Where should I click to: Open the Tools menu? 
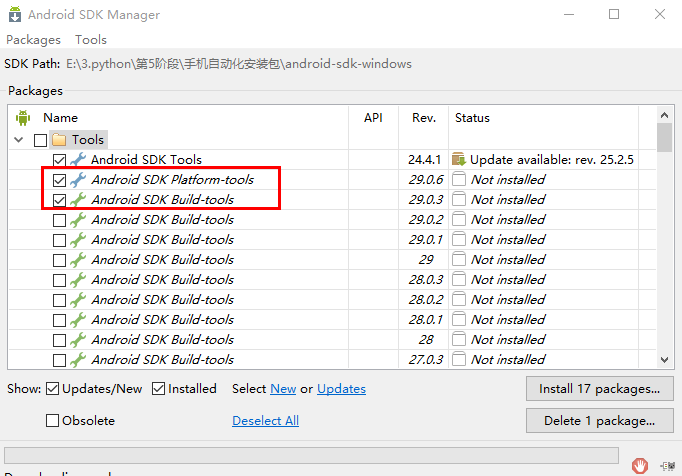tap(91, 40)
